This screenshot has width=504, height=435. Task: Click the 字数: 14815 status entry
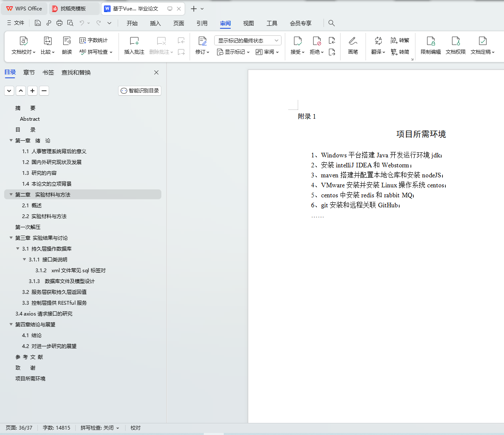coord(57,428)
